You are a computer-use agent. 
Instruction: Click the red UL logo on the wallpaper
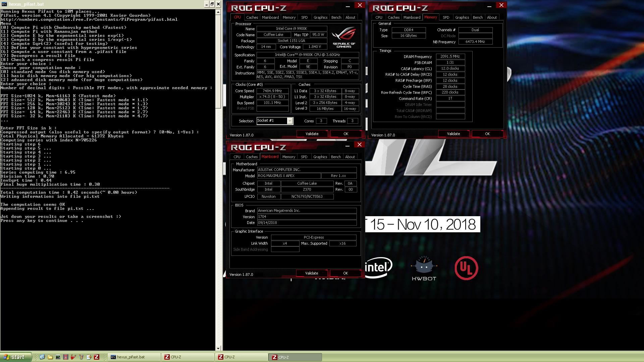pyautogui.click(x=466, y=268)
